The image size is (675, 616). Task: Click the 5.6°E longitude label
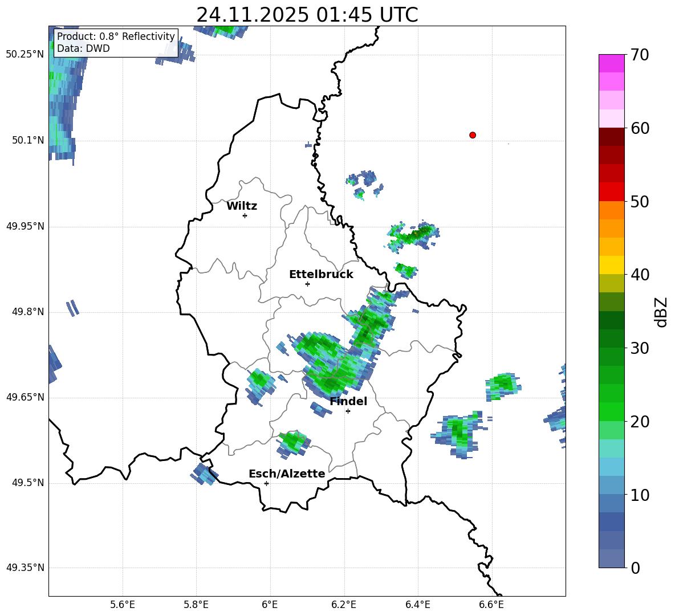(123, 605)
